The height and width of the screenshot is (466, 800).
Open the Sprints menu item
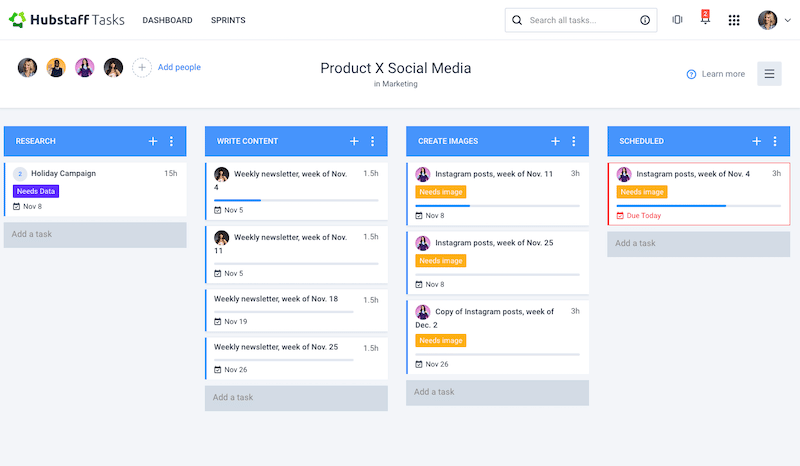pyautogui.click(x=228, y=20)
